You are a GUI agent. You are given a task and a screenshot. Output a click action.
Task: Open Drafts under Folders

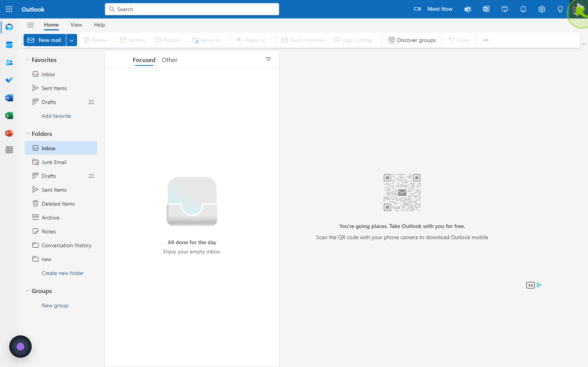[x=61, y=176]
